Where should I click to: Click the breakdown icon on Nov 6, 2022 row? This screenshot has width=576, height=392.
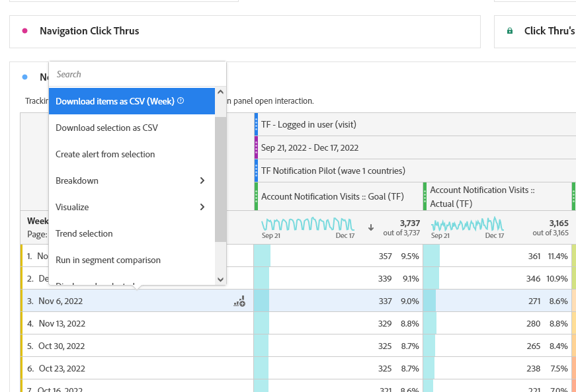239,301
